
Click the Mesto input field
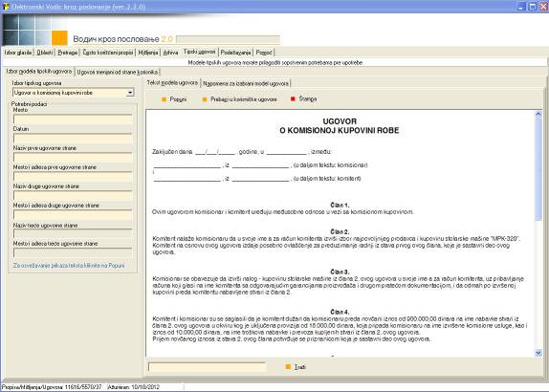(73, 119)
